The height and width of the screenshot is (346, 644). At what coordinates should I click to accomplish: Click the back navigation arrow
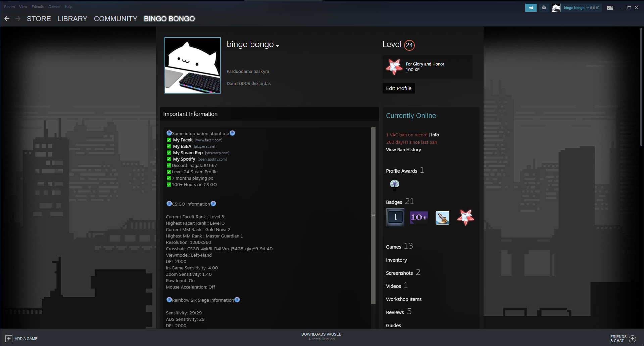pyautogui.click(x=7, y=19)
